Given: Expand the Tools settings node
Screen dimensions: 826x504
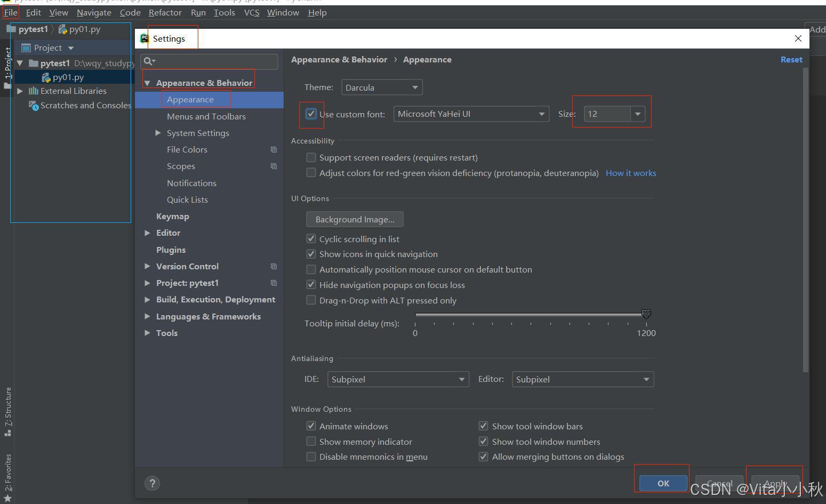Looking at the screenshot, I should click(x=147, y=333).
